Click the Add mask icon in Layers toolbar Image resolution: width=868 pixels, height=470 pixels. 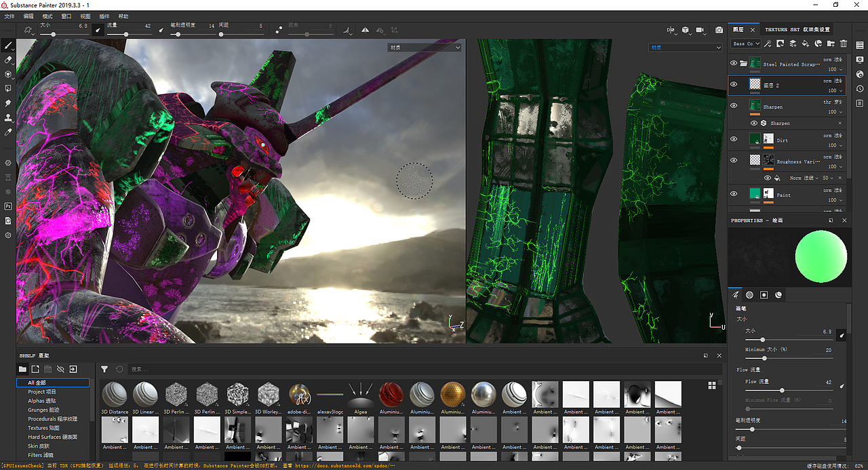(781, 43)
